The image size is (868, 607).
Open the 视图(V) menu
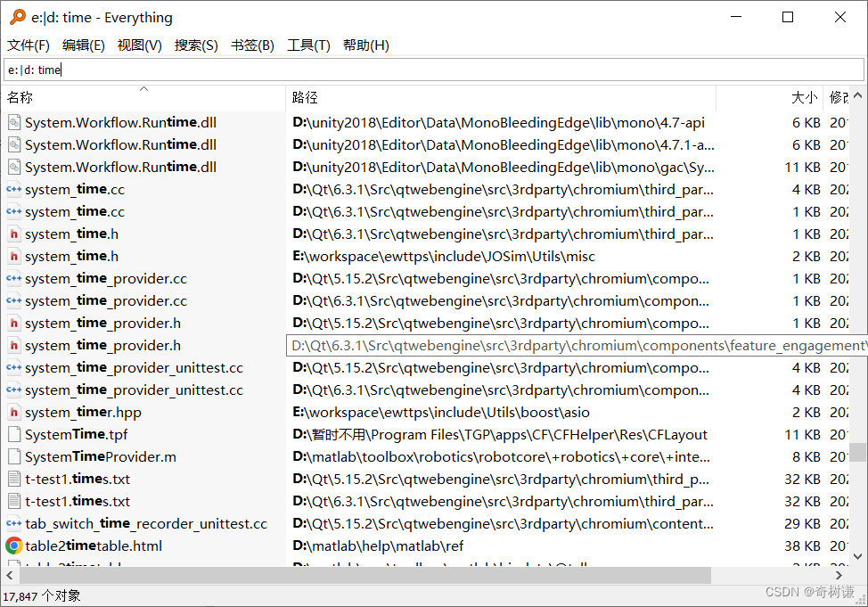coord(140,45)
